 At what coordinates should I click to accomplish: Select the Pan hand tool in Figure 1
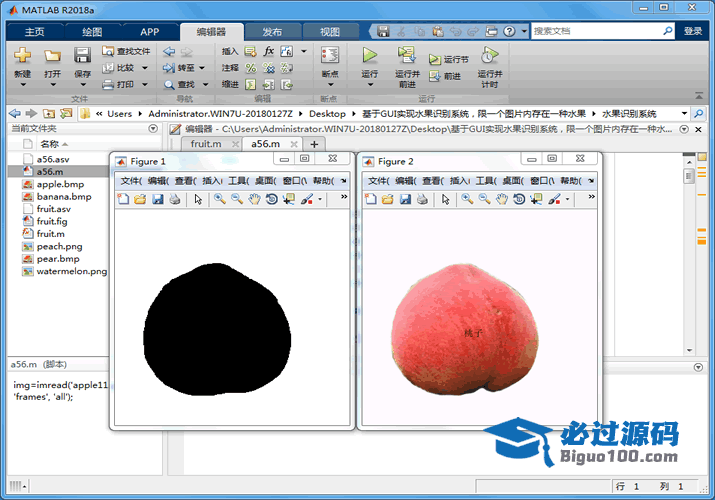pos(254,199)
